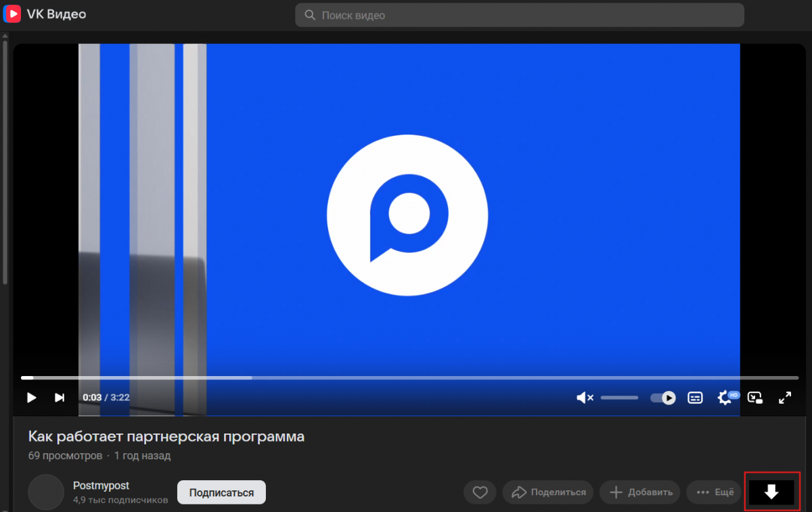Screen dimensions: 812x512
Task: Skip to the next video
Action: click(60, 398)
